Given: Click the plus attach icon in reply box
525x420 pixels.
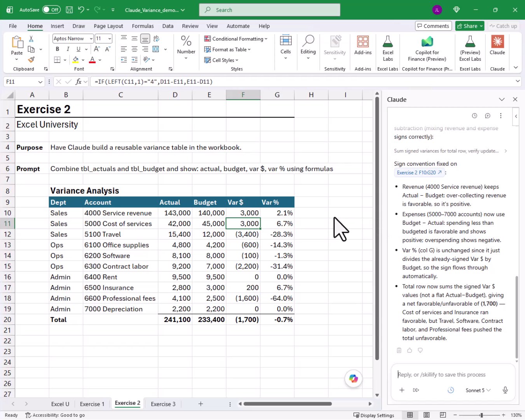Looking at the screenshot, I should coord(402,390).
